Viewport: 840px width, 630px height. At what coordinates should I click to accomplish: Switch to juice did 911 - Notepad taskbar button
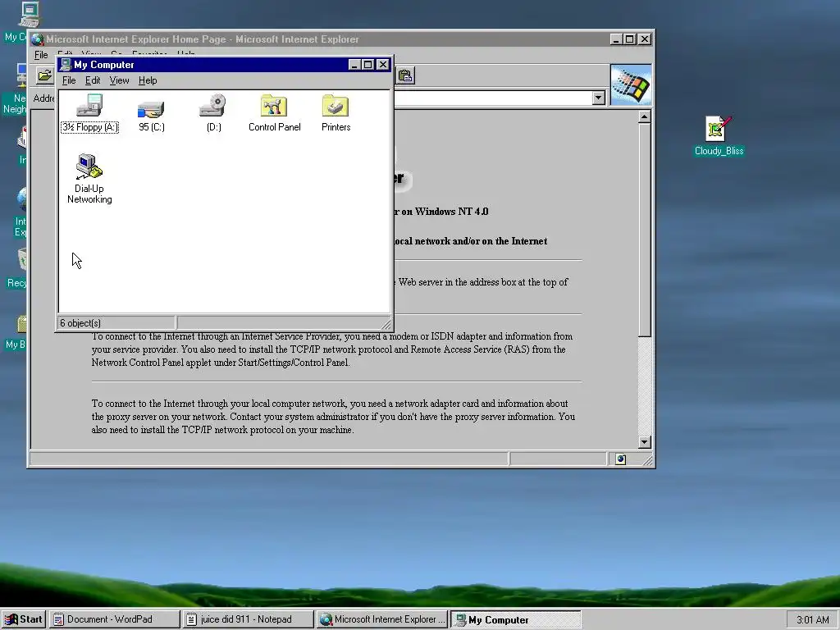click(x=248, y=619)
